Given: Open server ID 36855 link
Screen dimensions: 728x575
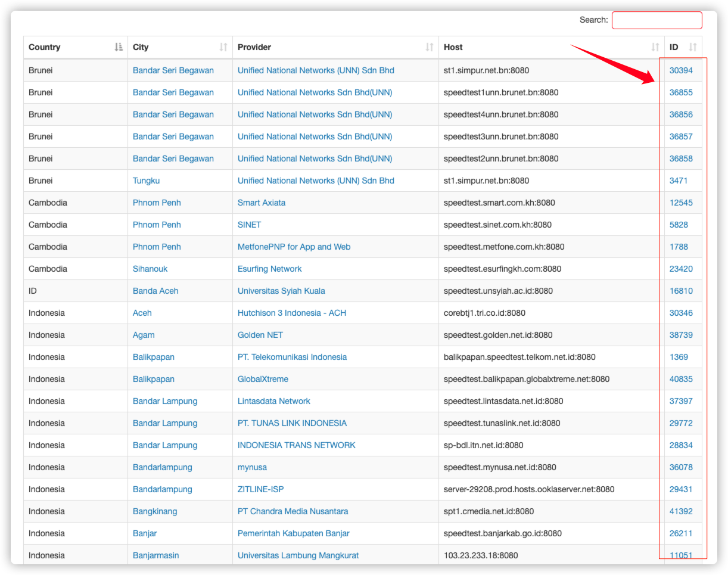Looking at the screenshot, I should pyautogui.click(x=681, y=92).
